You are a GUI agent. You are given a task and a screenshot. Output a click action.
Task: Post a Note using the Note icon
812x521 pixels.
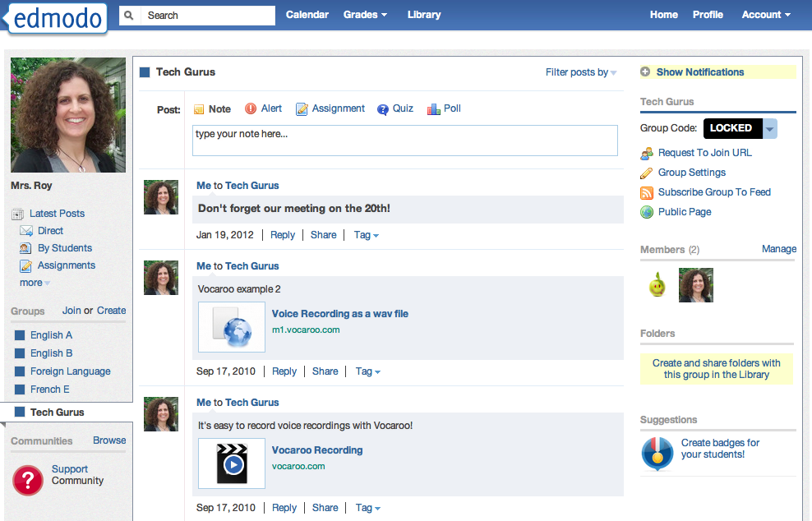point(198,108)
